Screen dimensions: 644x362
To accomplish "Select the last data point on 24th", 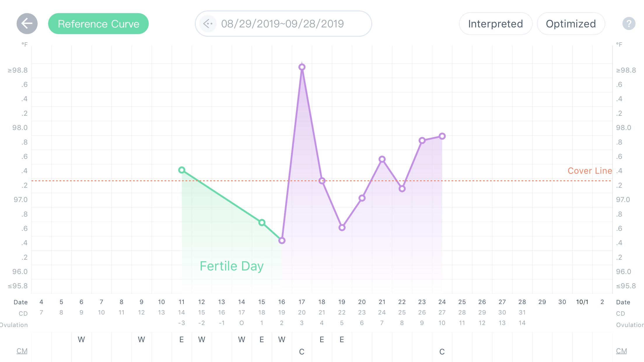I will 442,136.
